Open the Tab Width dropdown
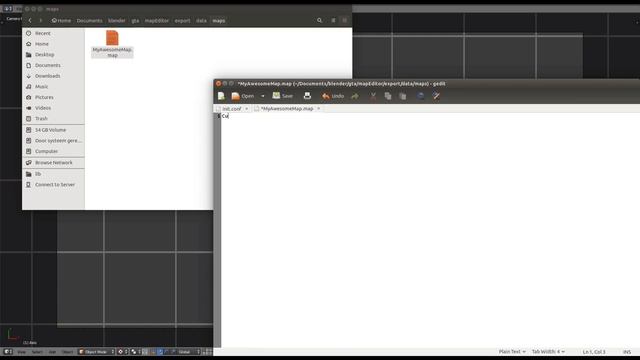The height and width of the screenshot is (360, 640). (x=548, y=351)
